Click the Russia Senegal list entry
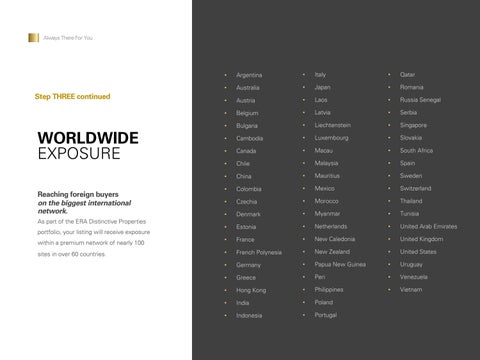 420,100
